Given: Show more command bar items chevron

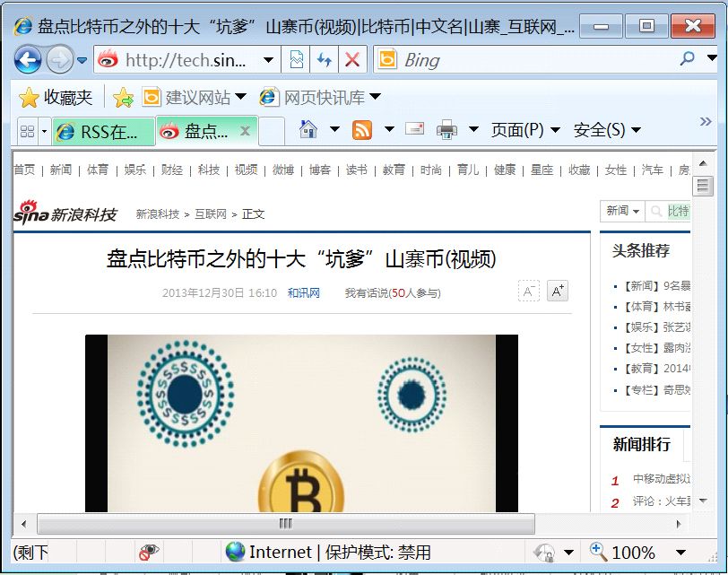Looking at the screenshot, I should tap(706, 121).
